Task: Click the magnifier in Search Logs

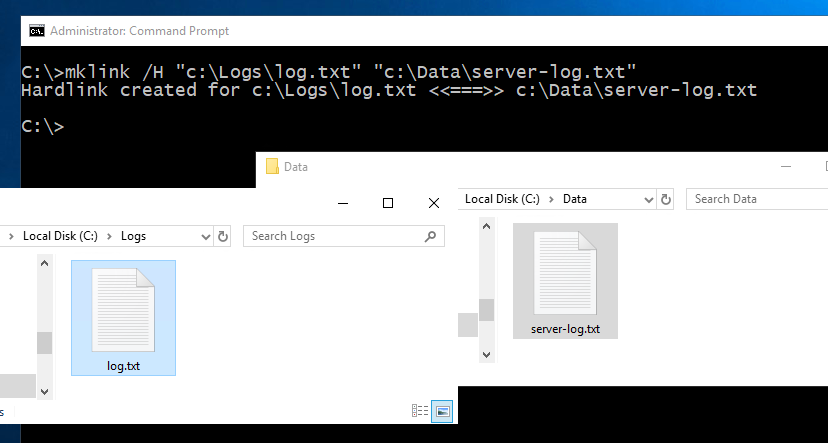Action: 430,237
